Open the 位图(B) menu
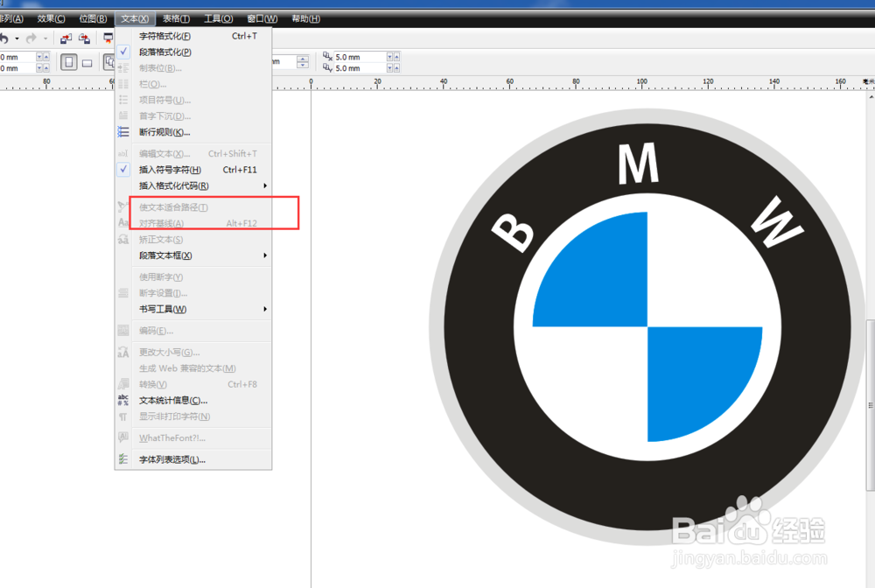Screen dimensions: 875x588 pyautogui.click(x=93, y=18)
